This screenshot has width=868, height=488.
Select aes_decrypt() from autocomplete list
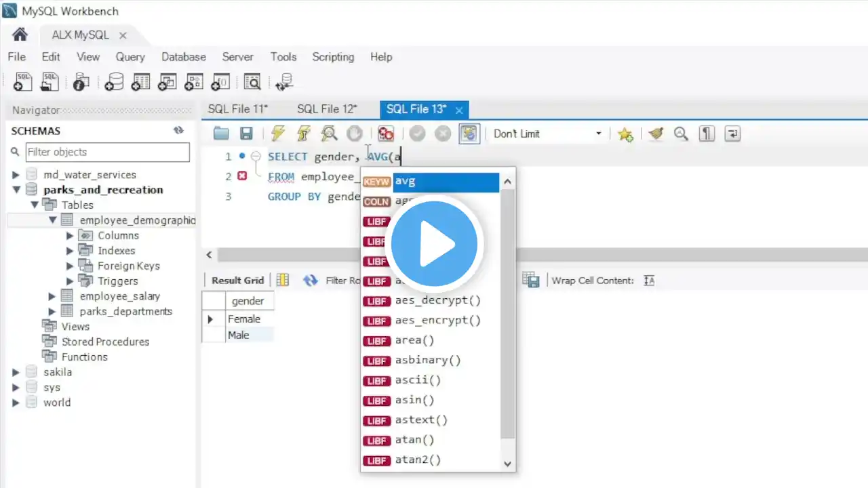437,300
